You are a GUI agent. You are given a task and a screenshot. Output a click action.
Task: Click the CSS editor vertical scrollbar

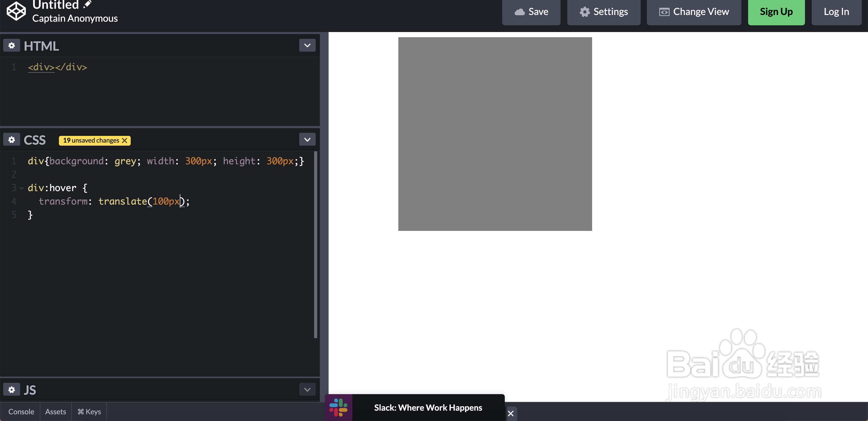(316, 245)
